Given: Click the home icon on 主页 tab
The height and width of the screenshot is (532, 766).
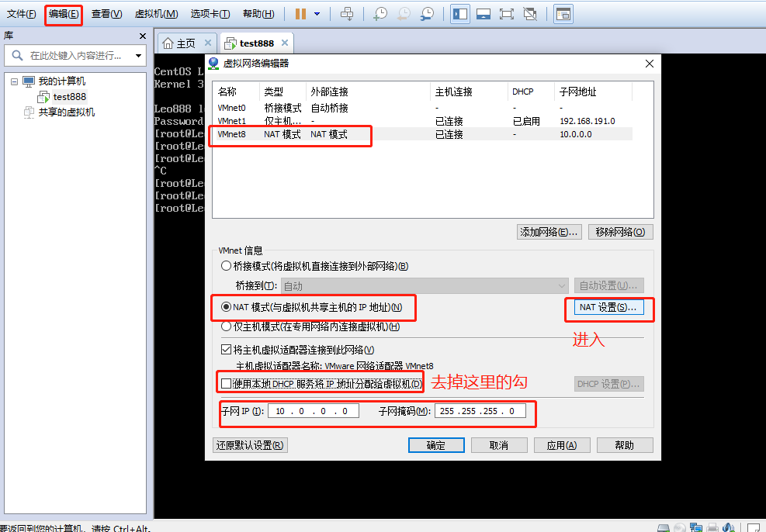Looking at the screenshot, I should point(168,43).
